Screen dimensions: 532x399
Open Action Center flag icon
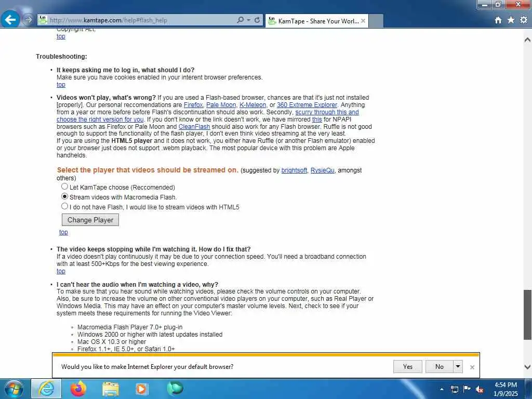[x=467, y=389]
